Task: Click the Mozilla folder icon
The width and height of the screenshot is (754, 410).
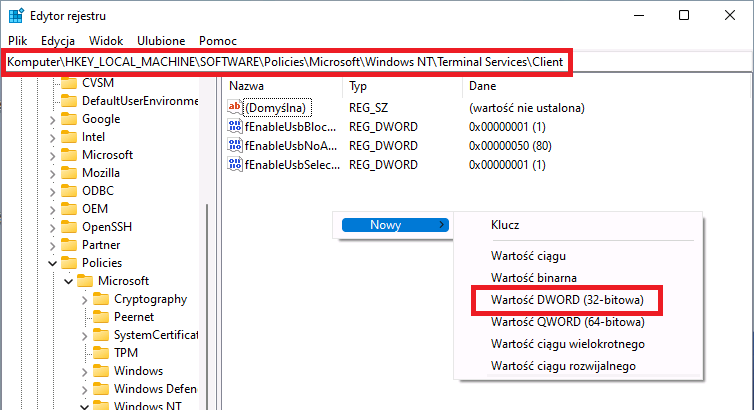Action: 69,173
